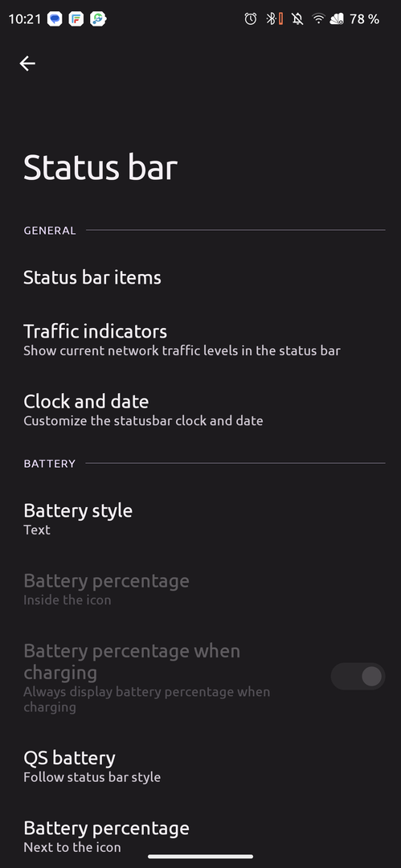
Task: Tap the muted bell notification icon
Action: click(298, 19)
